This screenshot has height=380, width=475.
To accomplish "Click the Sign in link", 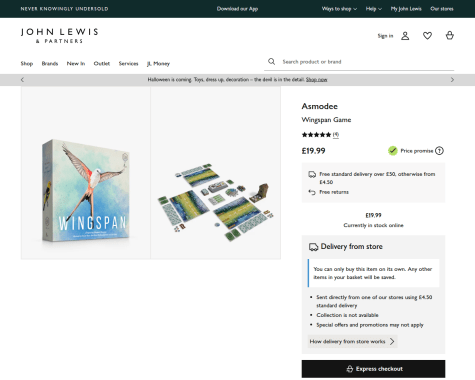I will (x=385, y=36).
